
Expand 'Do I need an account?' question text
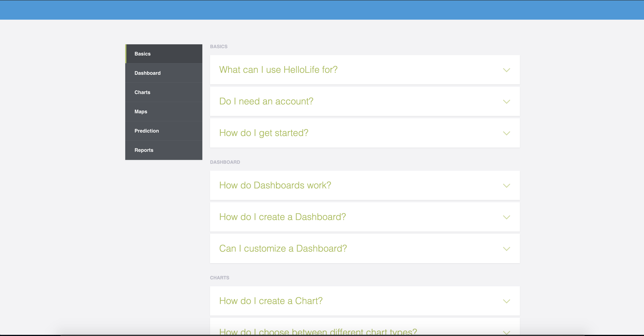(266, 101)
